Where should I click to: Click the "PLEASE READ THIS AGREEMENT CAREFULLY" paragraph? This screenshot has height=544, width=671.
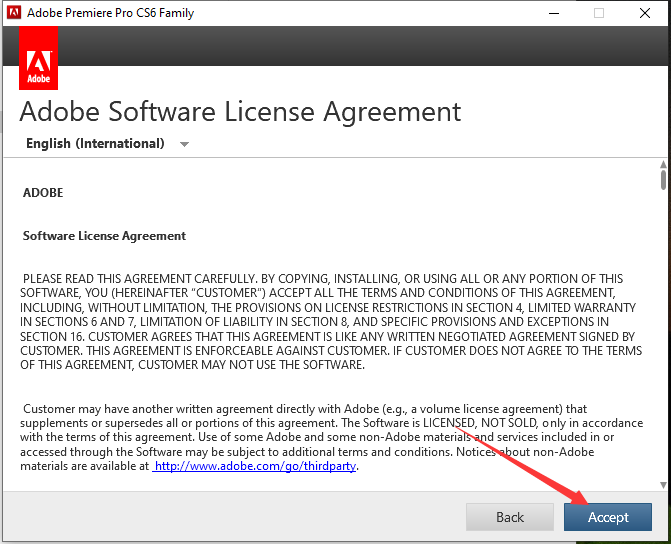click(x=330, y=321)
